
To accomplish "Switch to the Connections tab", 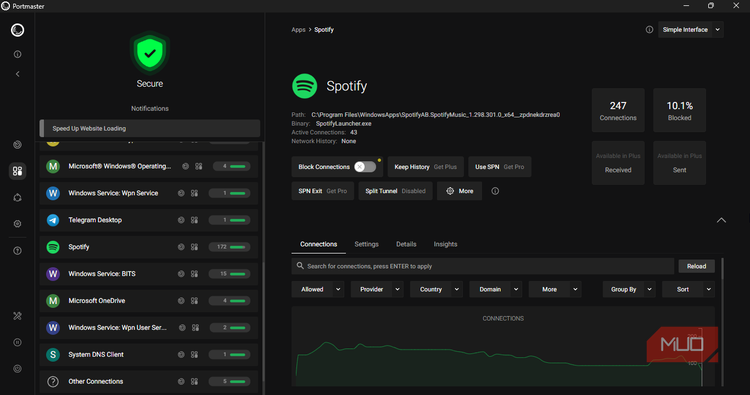I will pyautogui.click(x=319, y=244).
